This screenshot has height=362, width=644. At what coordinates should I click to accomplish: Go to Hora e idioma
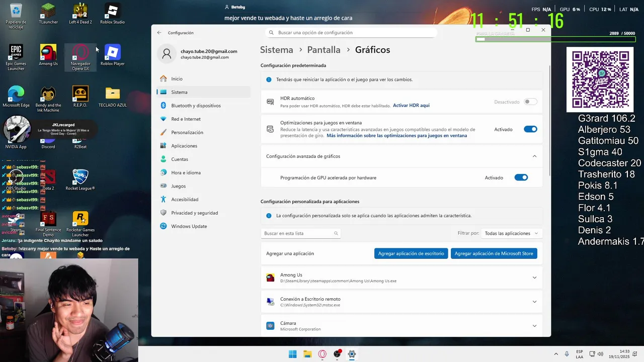(204, 172)
